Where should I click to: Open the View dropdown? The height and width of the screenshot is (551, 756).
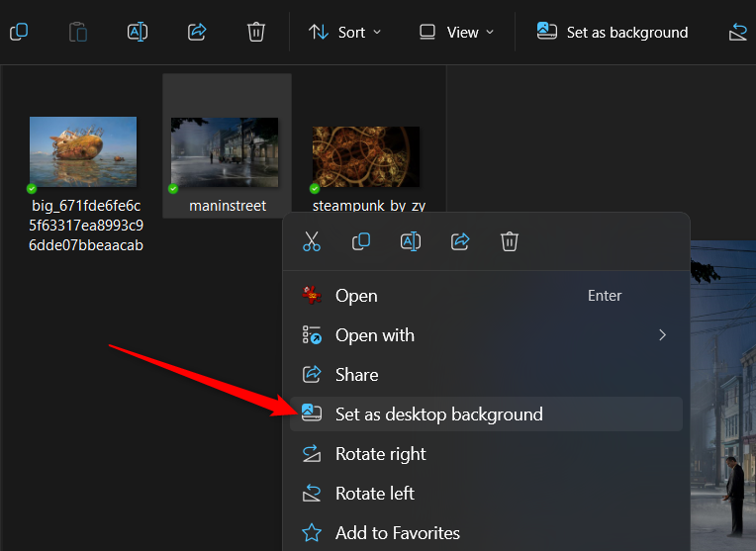click(456, 33)
